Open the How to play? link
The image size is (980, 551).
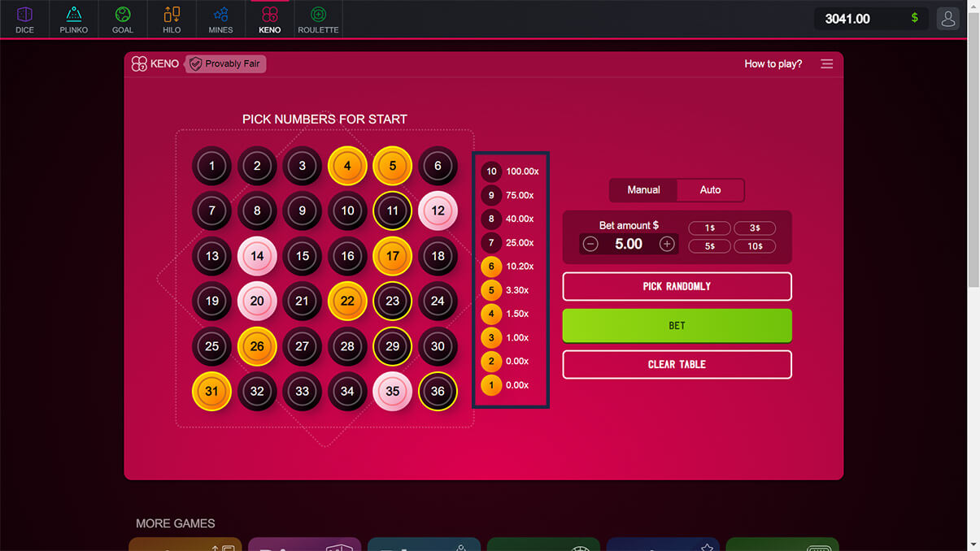773,63
